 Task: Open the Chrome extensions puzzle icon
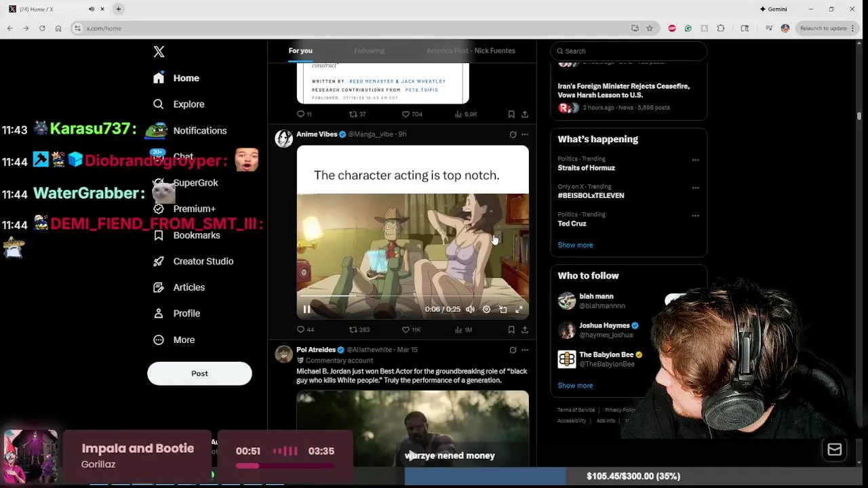pyautogui.click(x=721, y=28)
